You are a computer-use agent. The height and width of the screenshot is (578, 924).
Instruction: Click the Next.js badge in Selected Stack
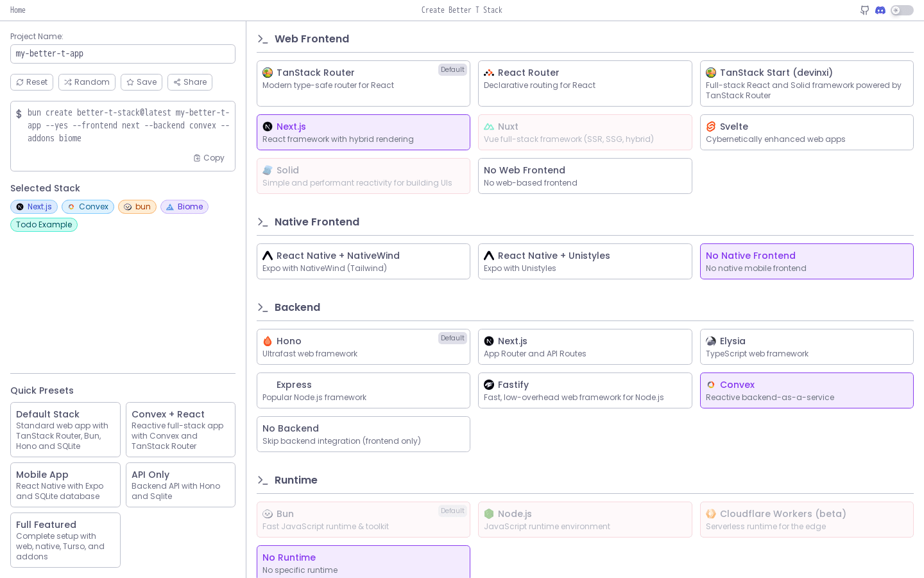pyautogui.click(x=34, y=207)
